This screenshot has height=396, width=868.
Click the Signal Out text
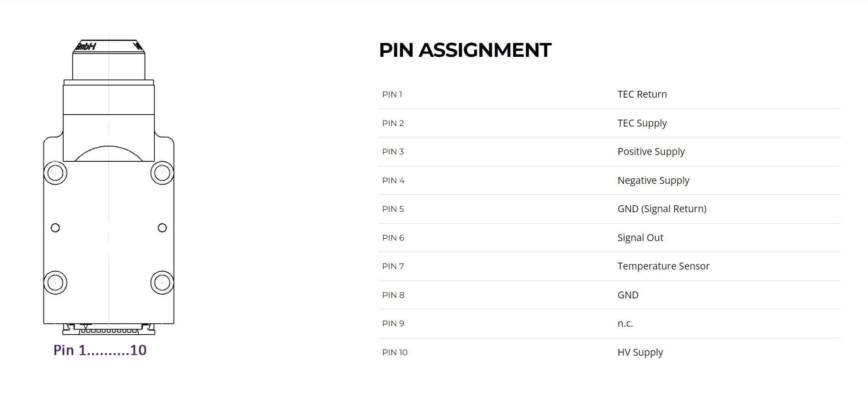pos(640,238)
